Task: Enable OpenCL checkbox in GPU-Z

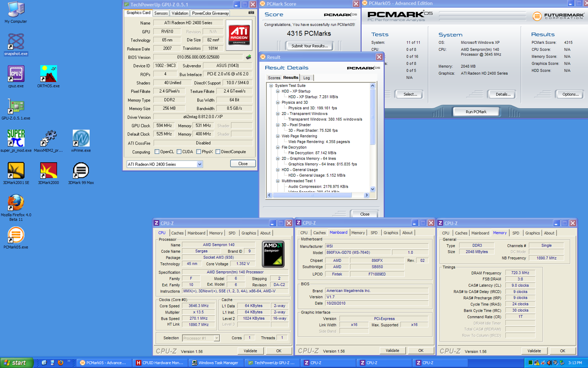Action: coord(157,152)
